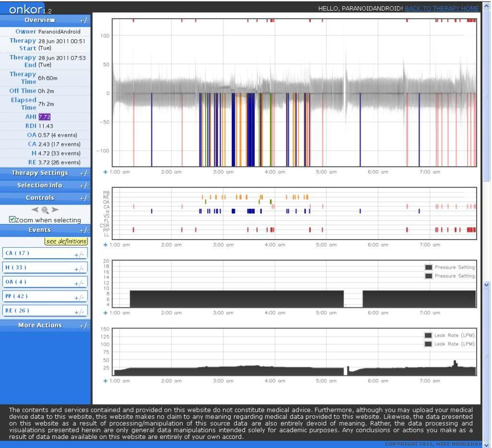
Task: Click the plus icon below the Leak Rate chart
Action: [x=105, y=381]
